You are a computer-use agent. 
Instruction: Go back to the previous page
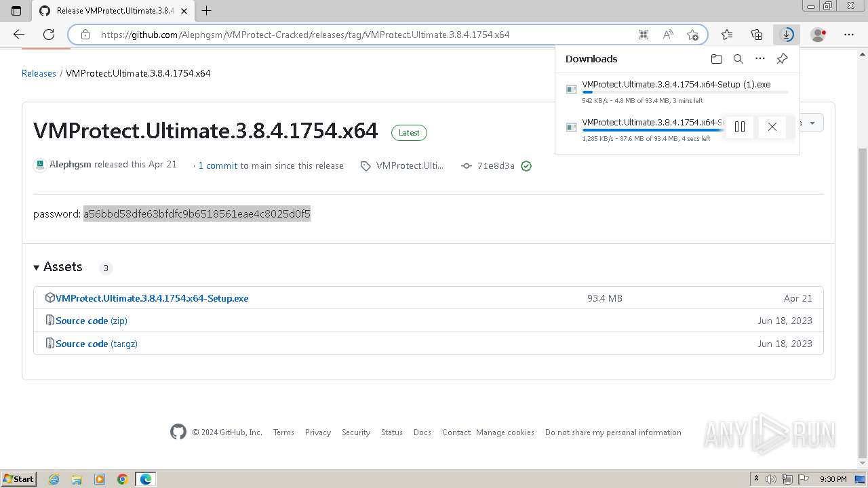pos(19,35)
